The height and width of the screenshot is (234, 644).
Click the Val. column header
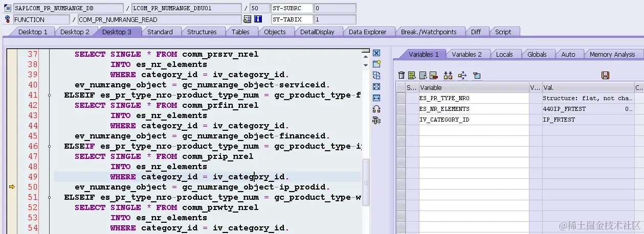pos(588,88)
